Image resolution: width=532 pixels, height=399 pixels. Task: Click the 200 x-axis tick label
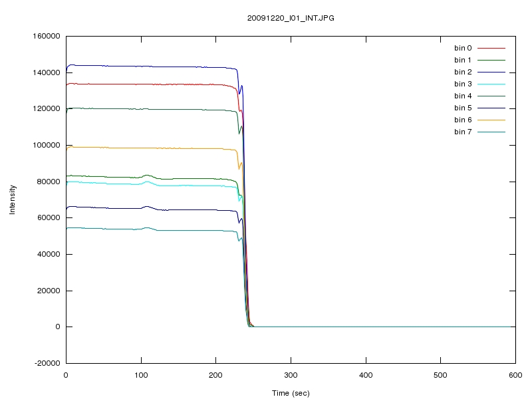tap(215, 375)
